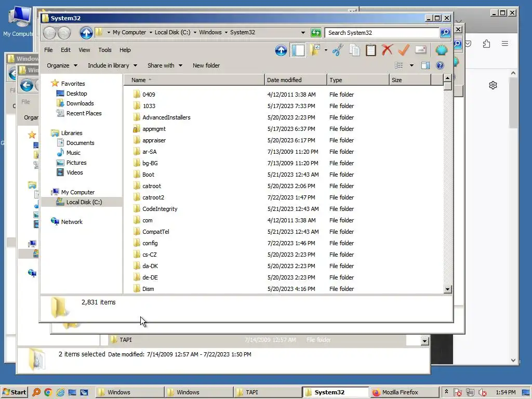The image size is (532, 399).
Task: Click the green Refresh button
Action: point(316,33)
